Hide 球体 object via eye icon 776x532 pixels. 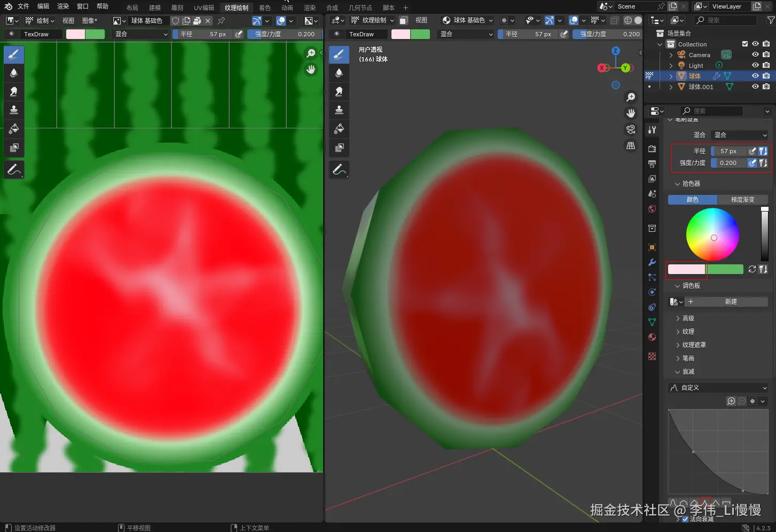[755, 76]
